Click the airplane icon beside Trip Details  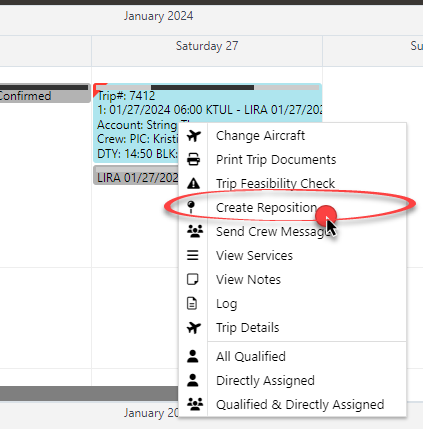(x=194, y=328)
